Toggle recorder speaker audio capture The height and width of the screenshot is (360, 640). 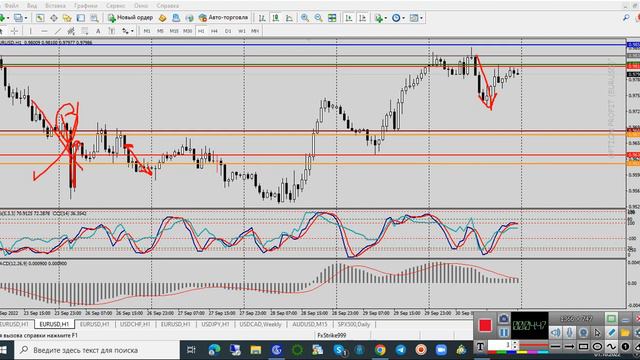(x=556, y=333)
